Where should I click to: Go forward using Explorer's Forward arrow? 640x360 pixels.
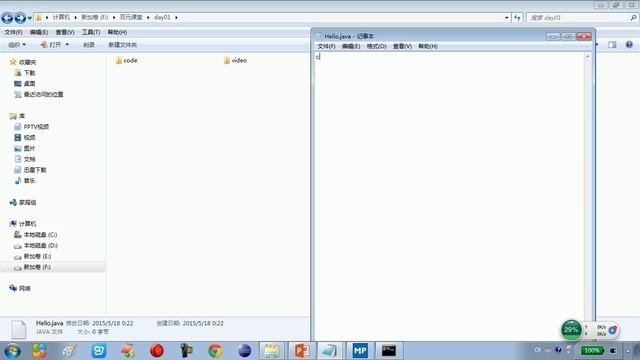coord(20,18)
